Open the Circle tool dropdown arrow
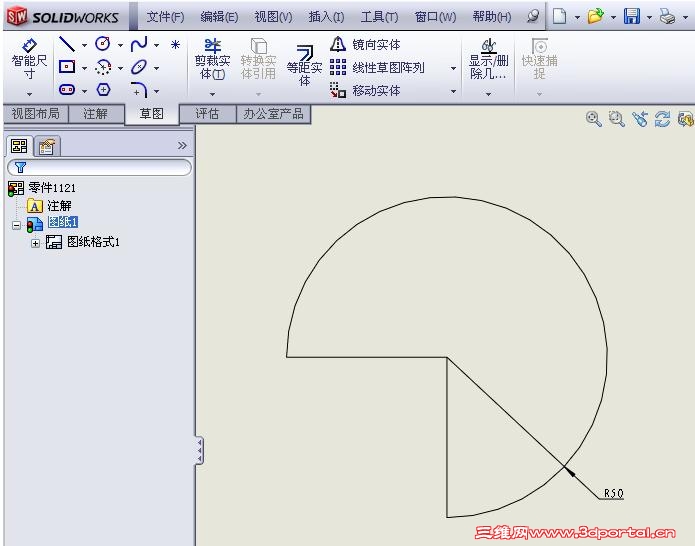Viewport: 695px width, 546px height. [120, 45]
